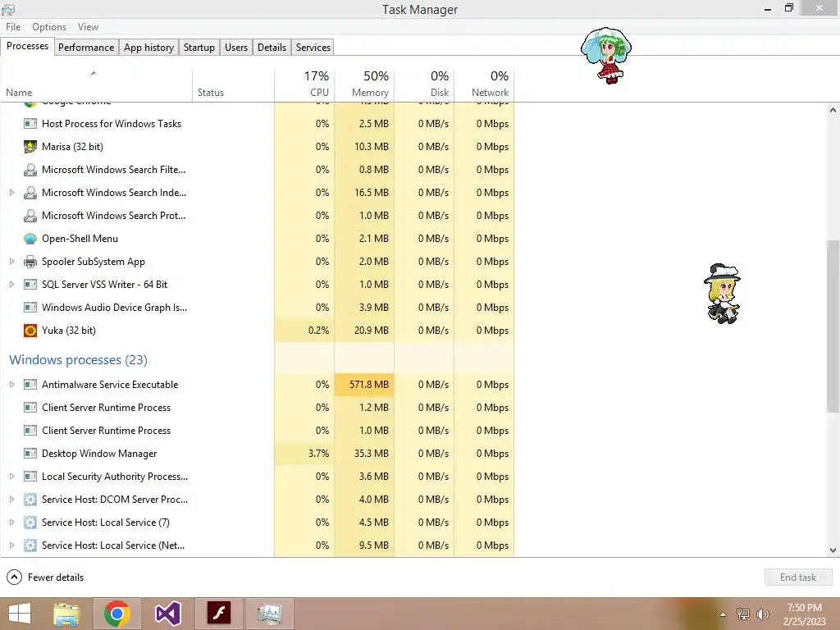Open Visual Studio from the taskbar
Image resolution: width=840 pixels, height=630 pixels.
point(167,614)
